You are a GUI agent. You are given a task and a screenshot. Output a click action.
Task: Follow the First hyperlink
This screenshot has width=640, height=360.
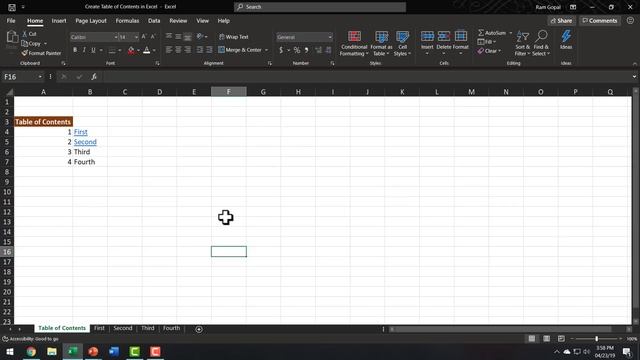[x=80, y=132]
